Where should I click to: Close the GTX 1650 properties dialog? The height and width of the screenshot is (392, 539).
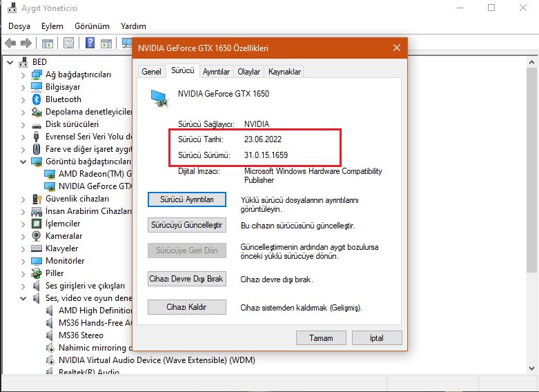(397, 48)
